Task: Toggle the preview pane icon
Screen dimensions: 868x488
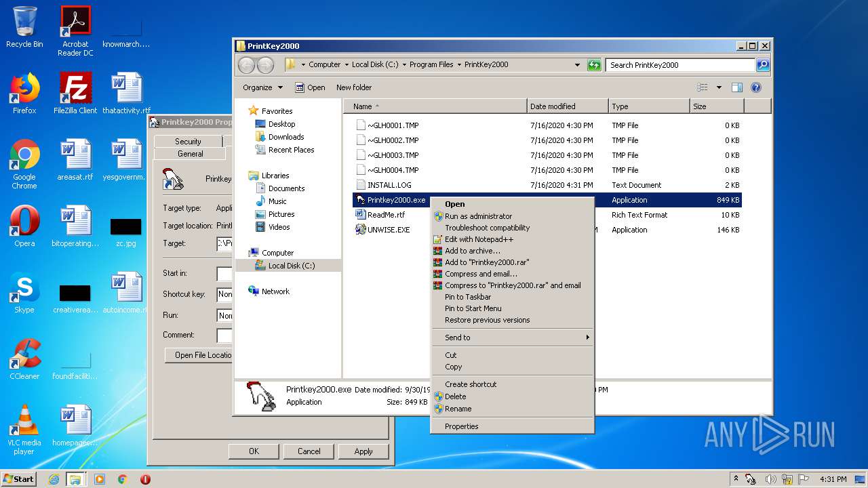Action: 737,87
